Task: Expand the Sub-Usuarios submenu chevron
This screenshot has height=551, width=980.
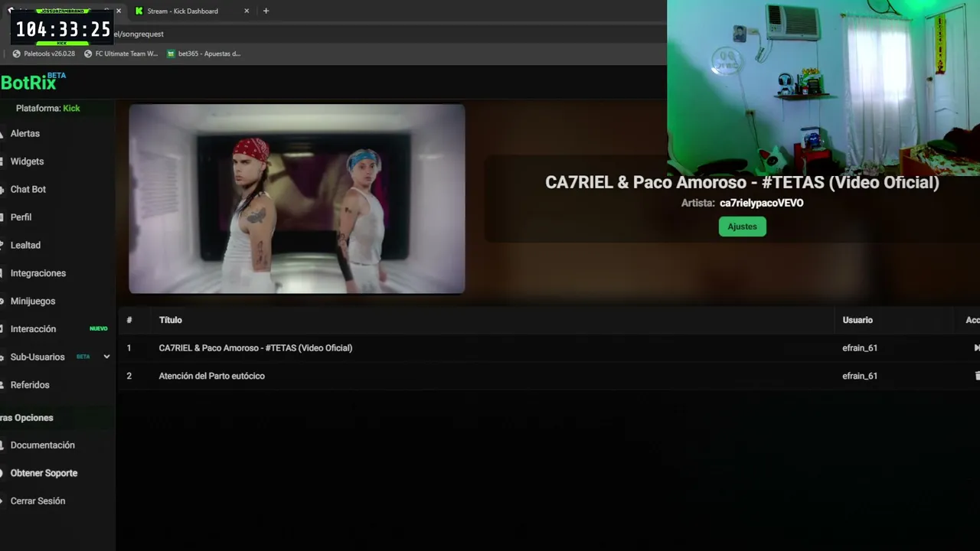Action: click(106, 357)
